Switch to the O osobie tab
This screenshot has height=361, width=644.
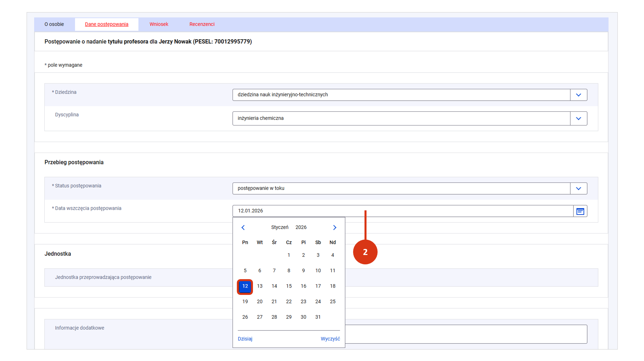[x=54, y=24]
